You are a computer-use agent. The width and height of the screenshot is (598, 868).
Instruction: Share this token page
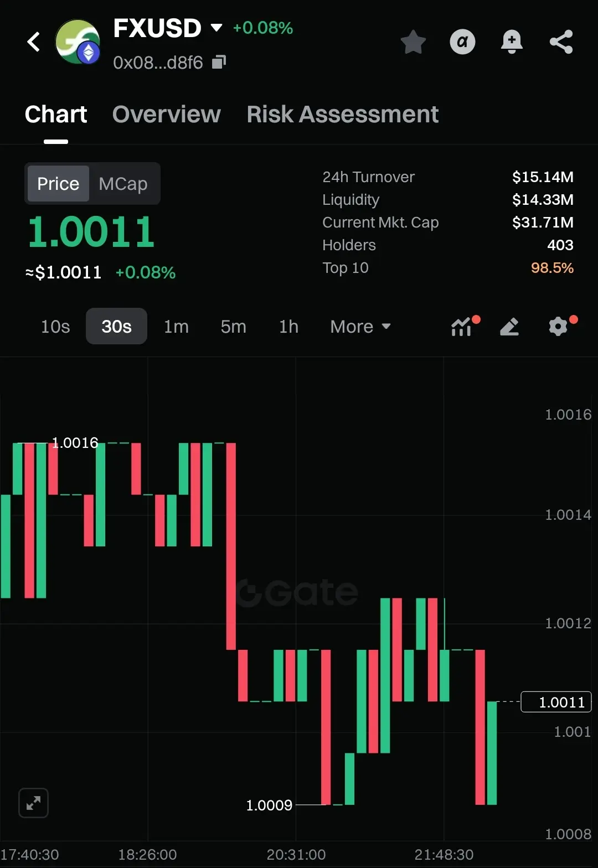561,42
